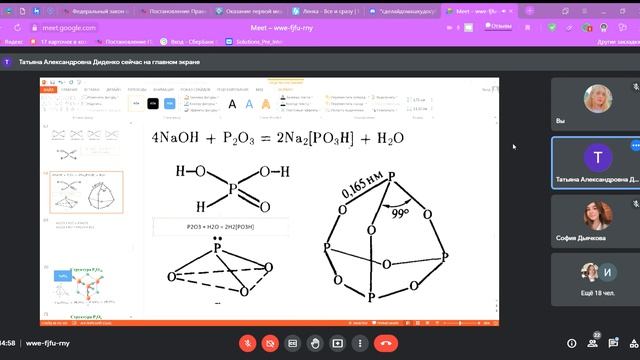The height and width of the screenshot is (360, 640).
Task: Open the 'Ещё 18 чел.' participants tile
Action: tap(596, 280)
